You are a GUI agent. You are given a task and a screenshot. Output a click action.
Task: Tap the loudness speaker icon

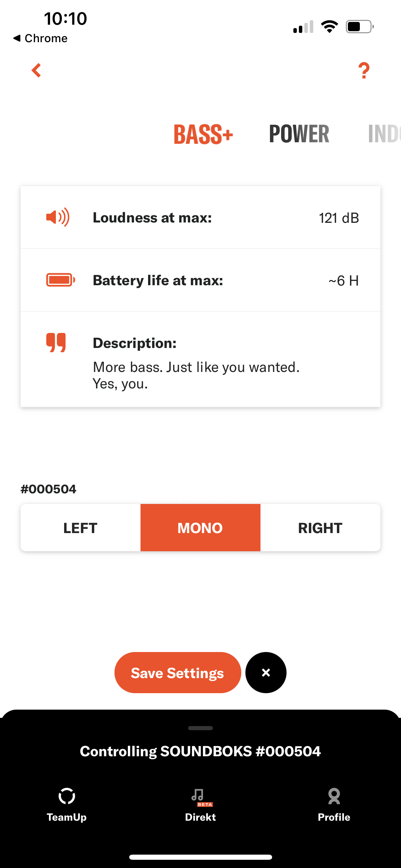tap(58, 217)
